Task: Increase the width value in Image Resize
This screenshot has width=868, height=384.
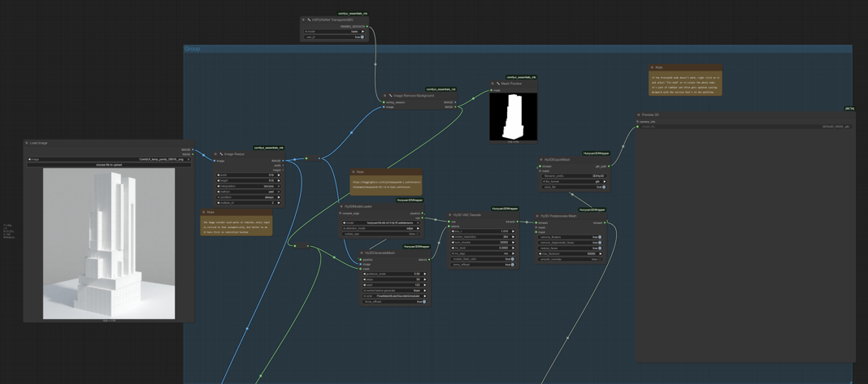Action: point(279,175)
